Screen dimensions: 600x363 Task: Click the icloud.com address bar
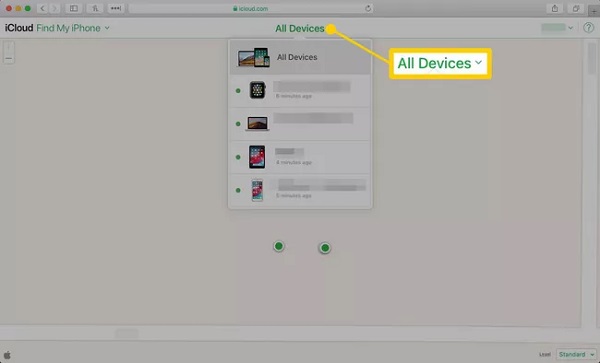251,8
